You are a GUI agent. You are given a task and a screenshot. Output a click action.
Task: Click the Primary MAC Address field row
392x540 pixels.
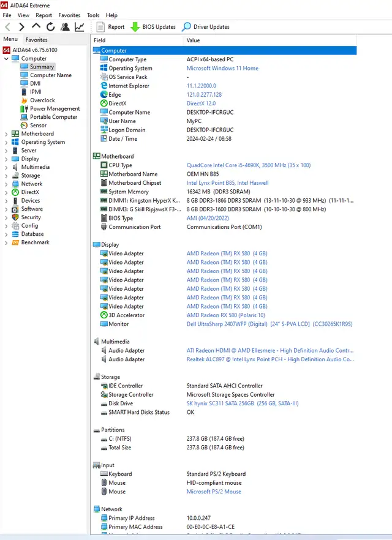(x=224, y=527)
